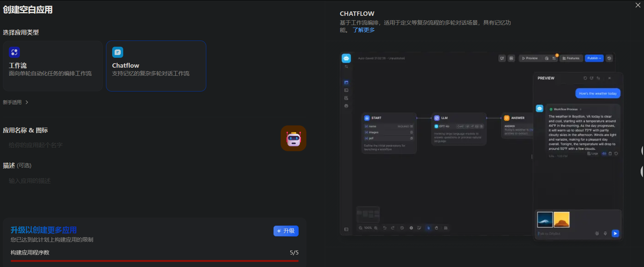Click the pointer mode icon in preview toolbar
Viewport: 644px width, 267px height.
[x=428, y=228]
